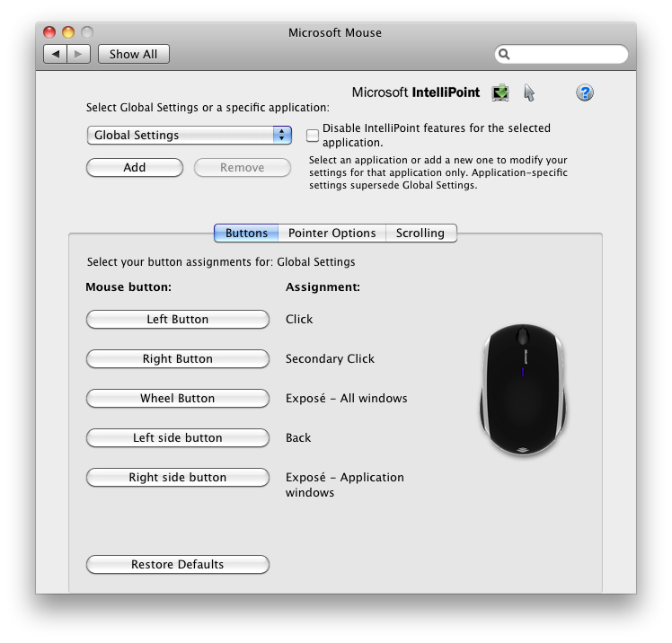The height and width of the screenshot is (643, 672).
Task: Switch to the Buttons tab
Action: pyautogui.click(x=246, y=233)
